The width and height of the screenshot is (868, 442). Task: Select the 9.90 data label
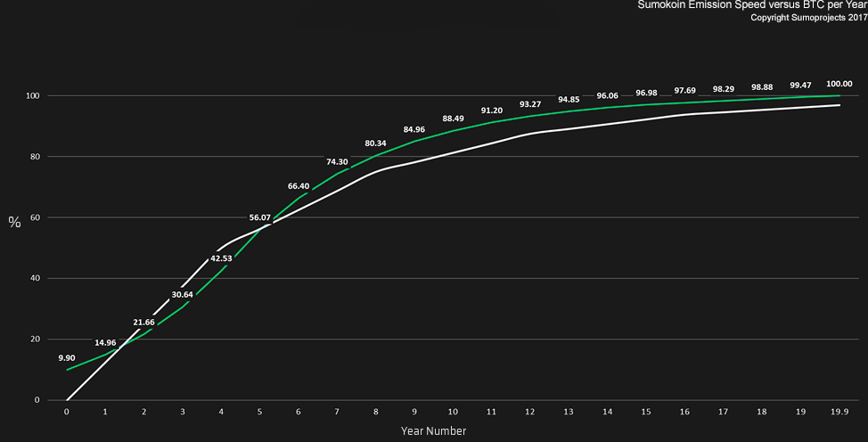pos(67,358)
